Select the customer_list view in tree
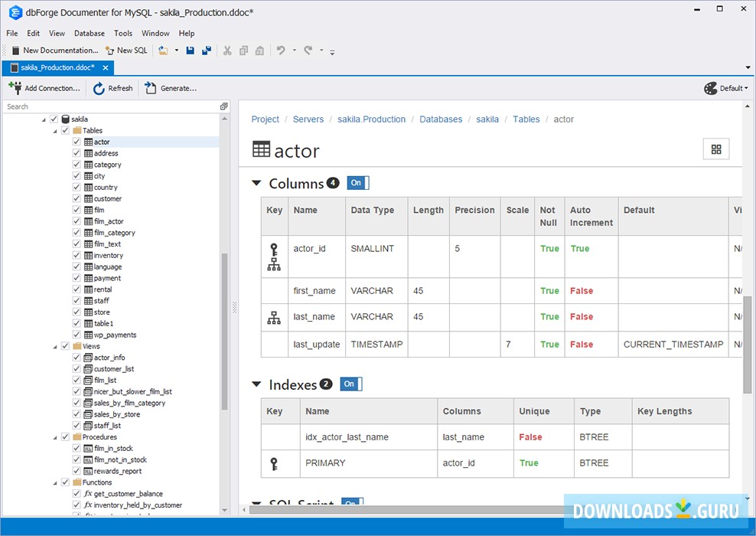Image resolution: width=756 pixels, height=536 pixels. tap(114, 368)
